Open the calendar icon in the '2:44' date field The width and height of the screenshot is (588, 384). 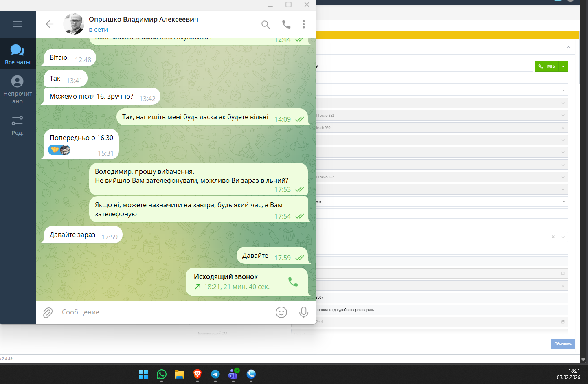(x=563, y=322)
